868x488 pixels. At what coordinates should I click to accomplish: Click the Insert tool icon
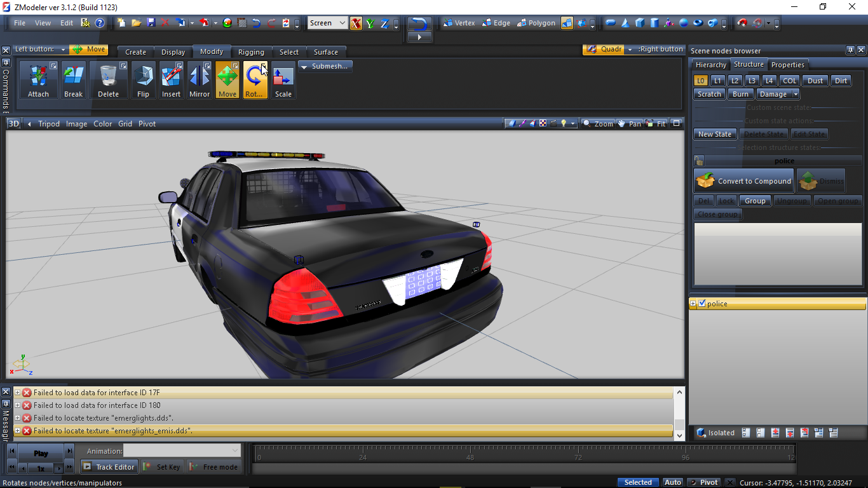171,80
